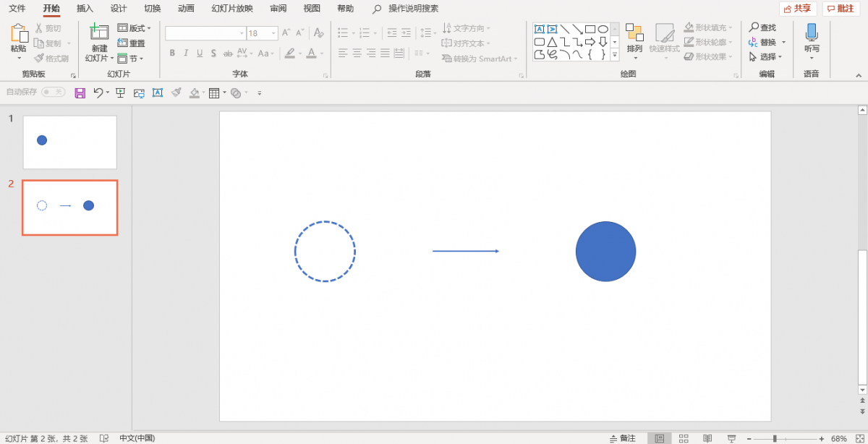The width and height of the screenshot is (868, 444).
Task: Open the Animations (动画) ribbon tab
Action: point(186,9)
